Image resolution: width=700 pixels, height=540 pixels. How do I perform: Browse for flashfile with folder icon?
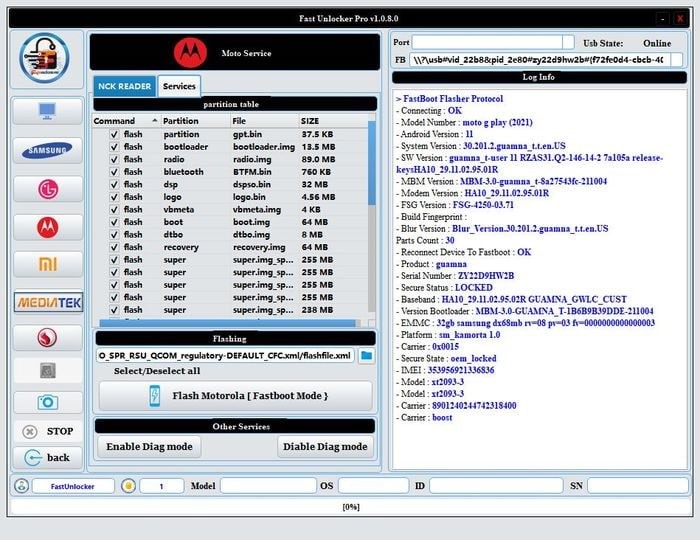[x=366, y=355]
